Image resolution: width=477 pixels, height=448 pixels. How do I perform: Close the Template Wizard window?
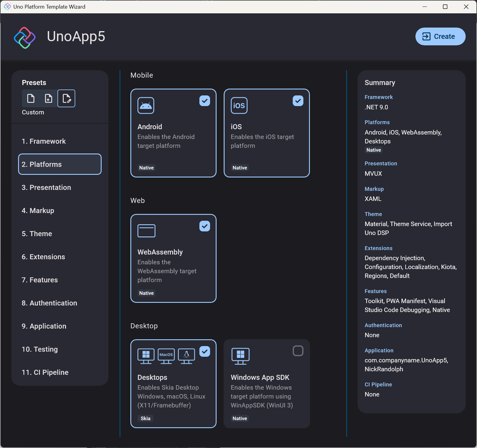pos(466,7)
